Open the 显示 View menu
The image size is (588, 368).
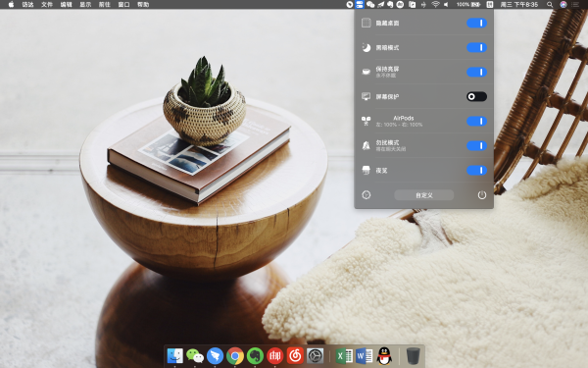coord(85,5)
